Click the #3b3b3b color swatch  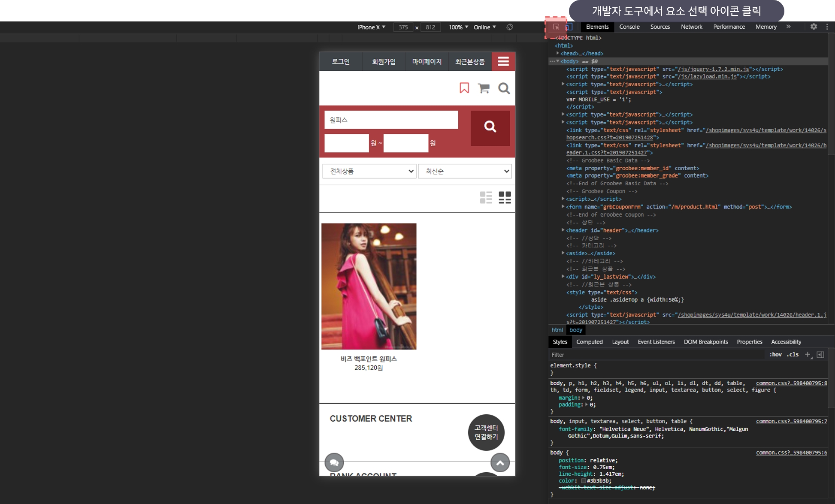click(584, 481)
